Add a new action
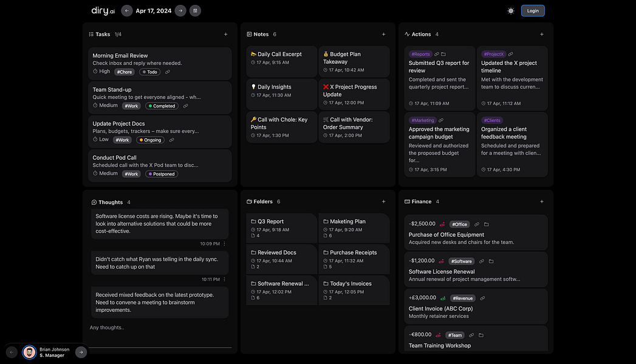 tap(541, 35)
